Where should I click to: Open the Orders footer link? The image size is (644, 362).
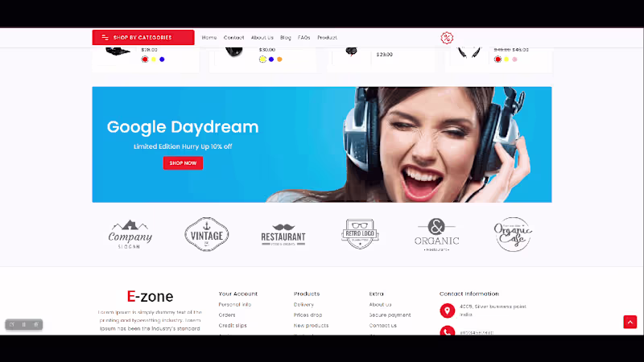coord(227,315)
